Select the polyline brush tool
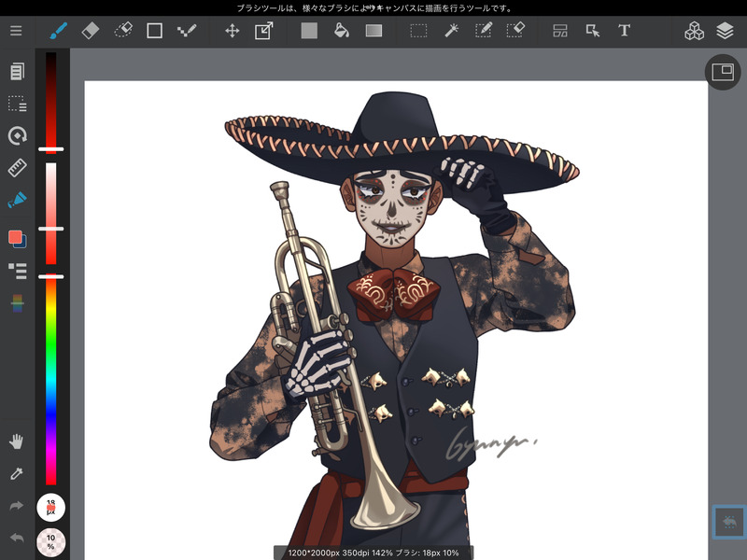 pos(186,31)
